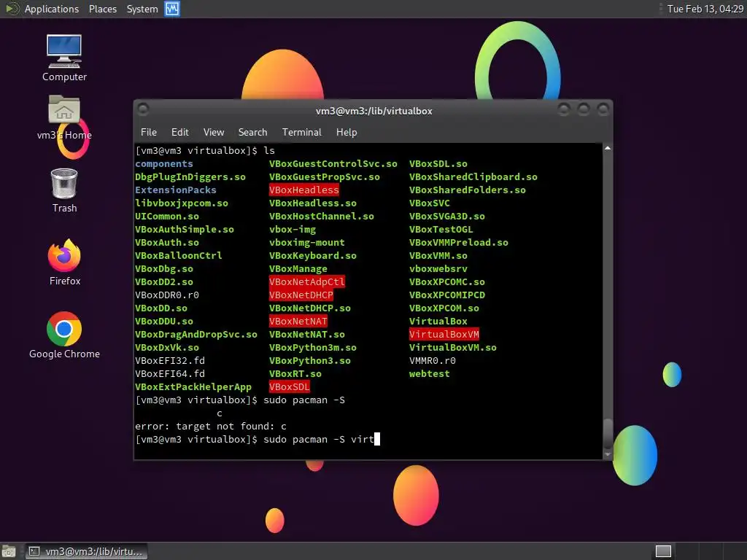
Task: Click the 'error: target not found: c' line
Action: pyautogui.click(x=211, y=426)
